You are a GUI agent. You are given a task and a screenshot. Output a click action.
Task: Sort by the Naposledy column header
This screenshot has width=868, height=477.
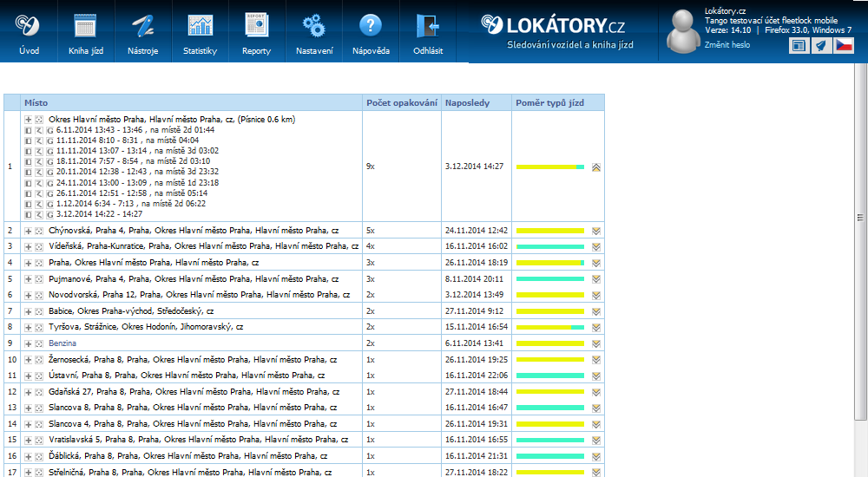468,103
